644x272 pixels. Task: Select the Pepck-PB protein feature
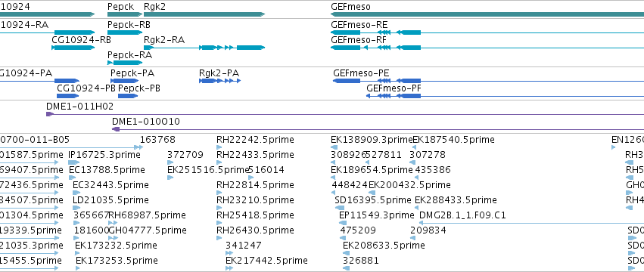coord(128,96)
